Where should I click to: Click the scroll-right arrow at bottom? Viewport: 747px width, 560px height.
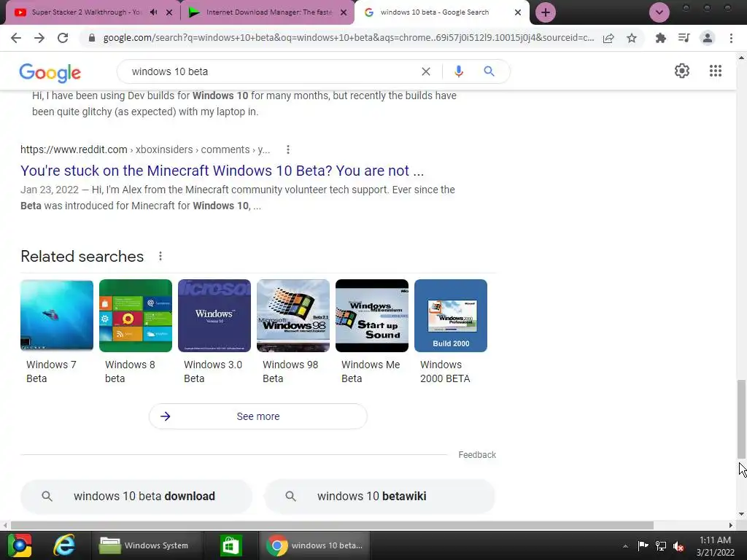[731, 525]
